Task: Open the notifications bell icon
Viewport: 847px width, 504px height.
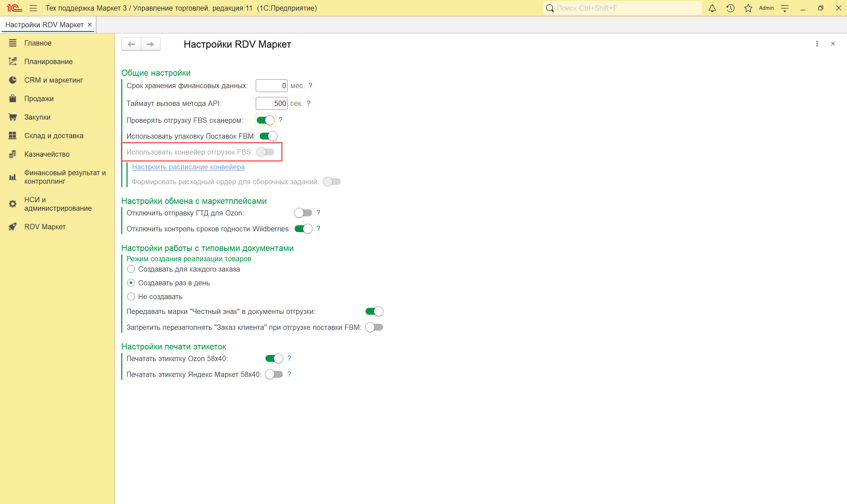Action: pyautogui.click(x=712, y=8)
